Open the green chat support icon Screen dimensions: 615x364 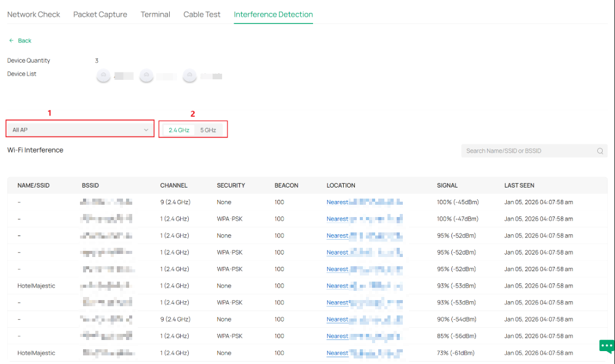[x=607, y=346]
